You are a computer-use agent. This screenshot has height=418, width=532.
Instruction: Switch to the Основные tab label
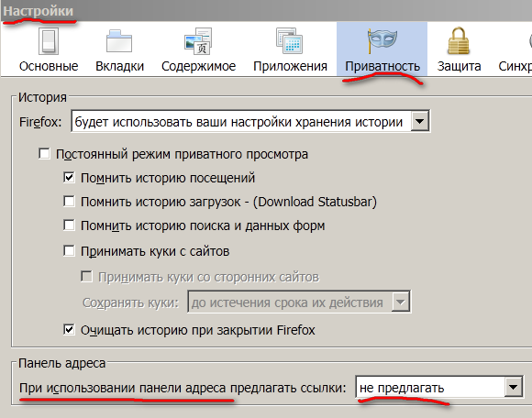point(49,66)
